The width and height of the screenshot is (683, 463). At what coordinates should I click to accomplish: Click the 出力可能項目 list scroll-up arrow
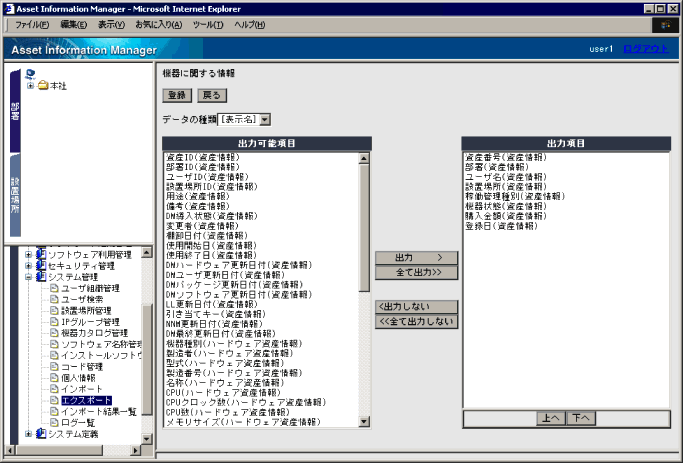pyautogui.click(x=364, y=159)
